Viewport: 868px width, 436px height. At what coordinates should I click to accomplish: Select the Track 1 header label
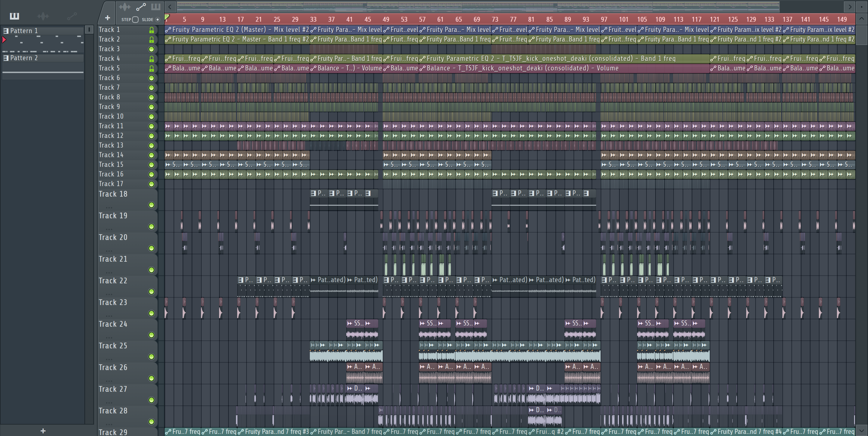(109, 30)
